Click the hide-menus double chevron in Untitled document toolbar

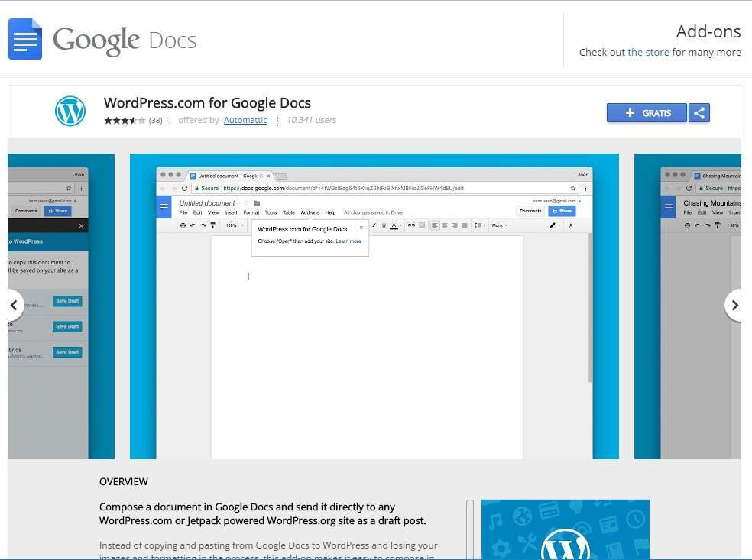(x=571, y=225)
